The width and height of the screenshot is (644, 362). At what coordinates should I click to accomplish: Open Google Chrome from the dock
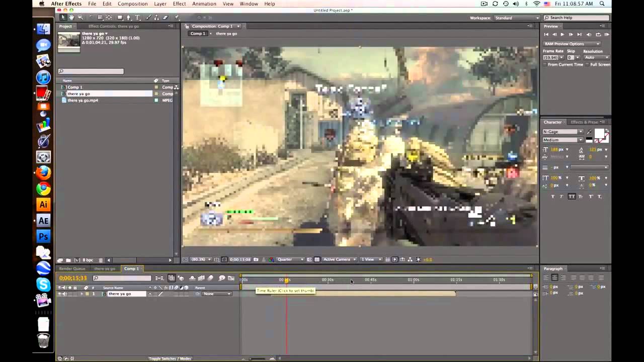pos(43,189)
